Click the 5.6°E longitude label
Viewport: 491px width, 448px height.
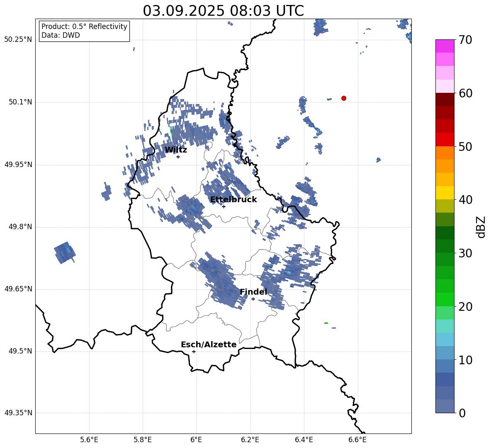[89, 440]
